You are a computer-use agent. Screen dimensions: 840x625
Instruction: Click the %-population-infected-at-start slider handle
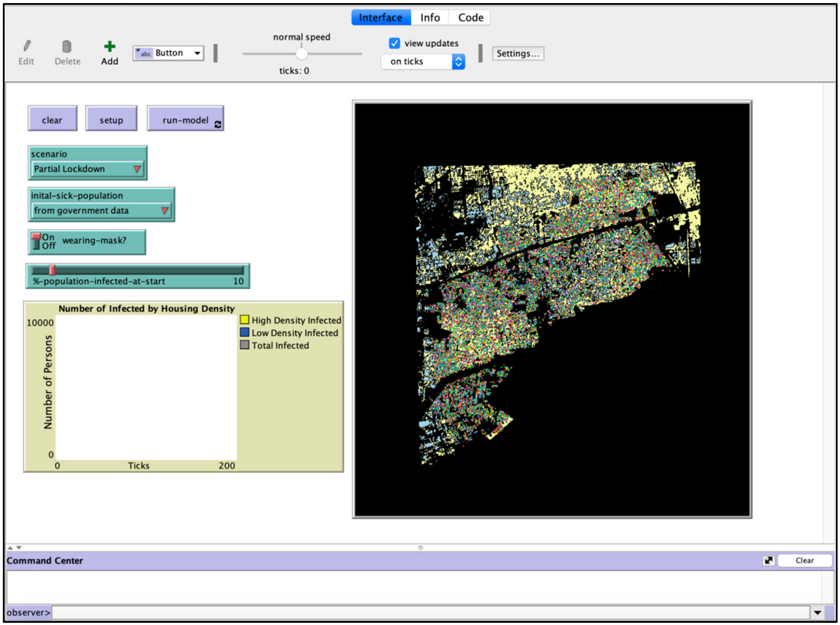click(x=52, y=270)
